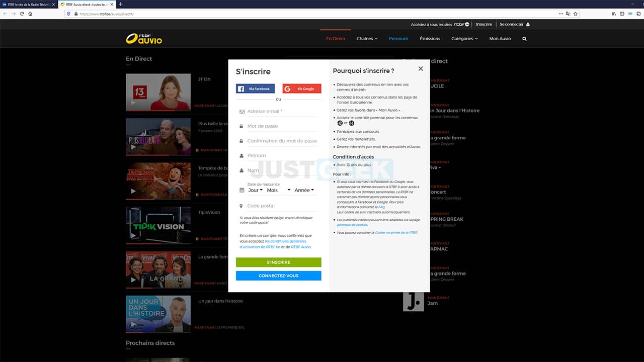
Task: Click the user silhouette icon beside Se connecter
Action: click(528, 24)
